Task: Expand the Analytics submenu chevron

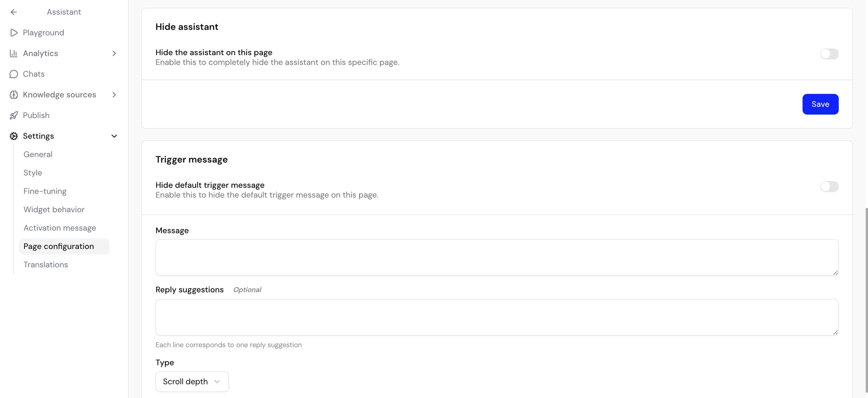Action: (x=114, y=53)
